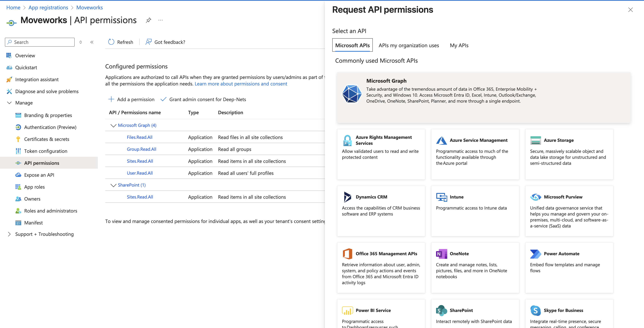Switch to APIs my organization uses tab
The image size is (644, 328).
point(408,46)
